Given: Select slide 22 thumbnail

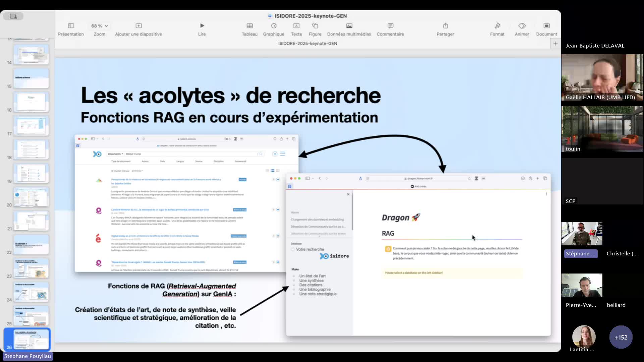Looking at the screenshot, I should (31, 245).
